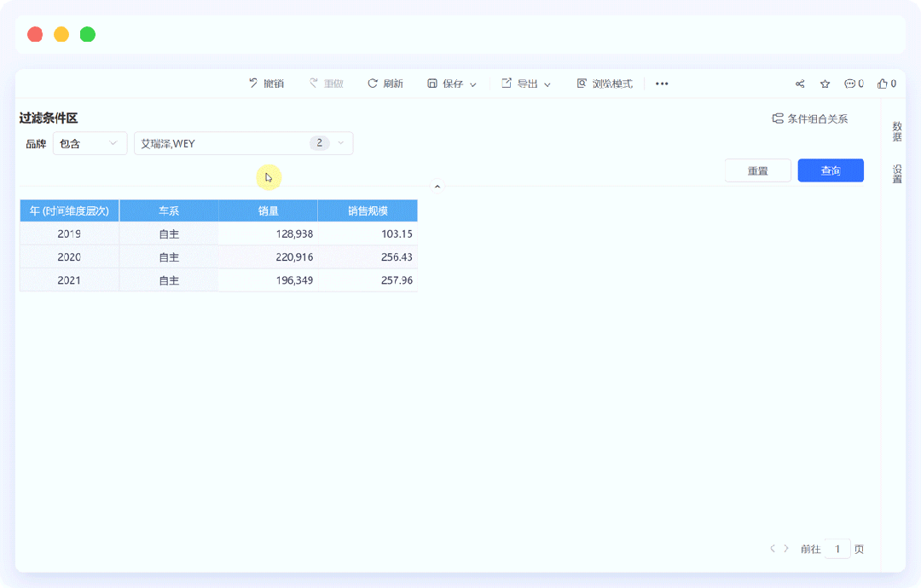Expand the 包含 operator dropdown

90,143
